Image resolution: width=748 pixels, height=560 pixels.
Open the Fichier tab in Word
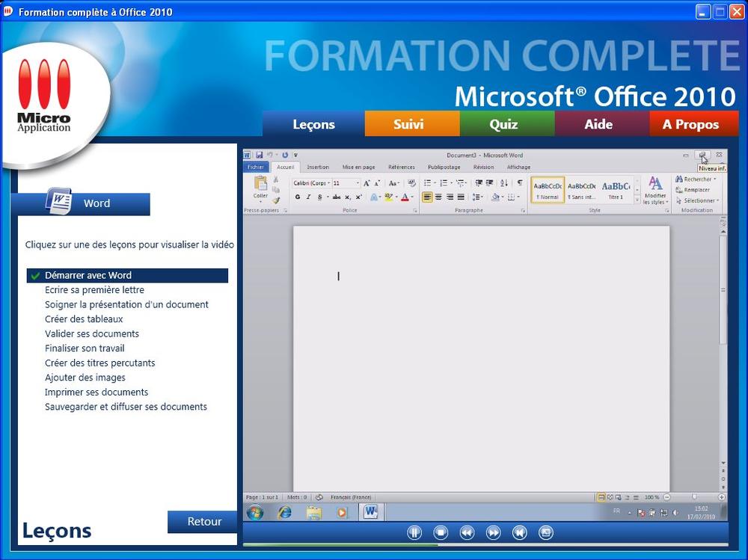coord(256,167)
